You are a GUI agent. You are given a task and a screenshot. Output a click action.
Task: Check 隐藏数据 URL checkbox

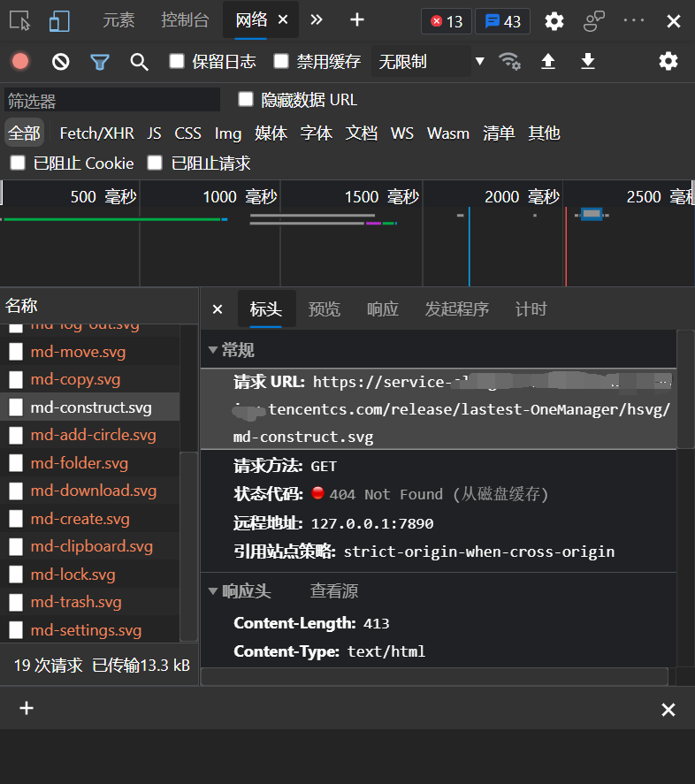click(x=246, y=99)
